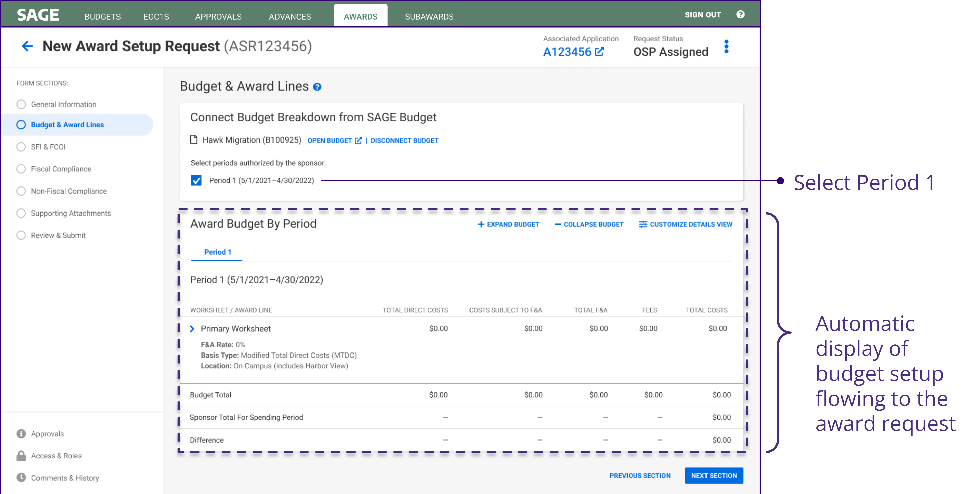Open Comments & History clock icon
980x494 pixels.
pos(21,478)
